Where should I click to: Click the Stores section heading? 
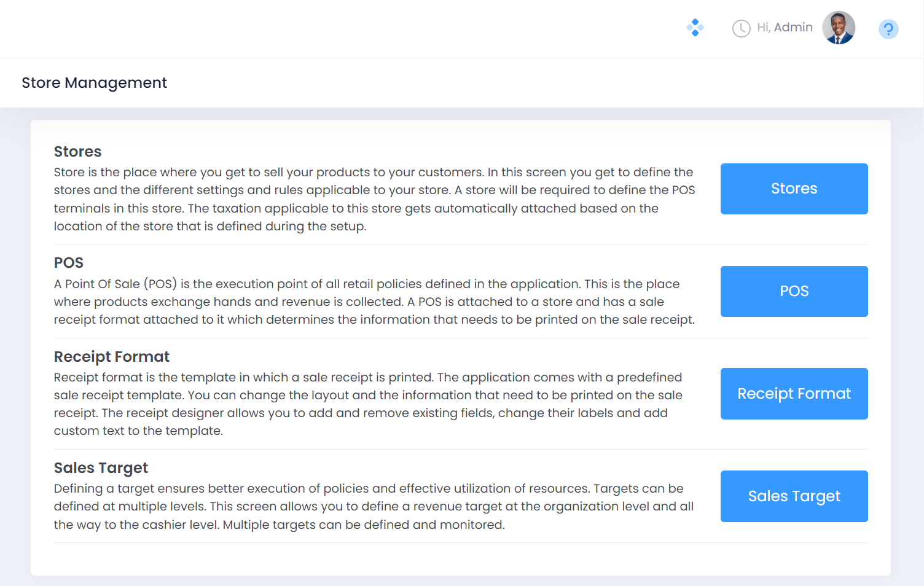tap(77, 152)
